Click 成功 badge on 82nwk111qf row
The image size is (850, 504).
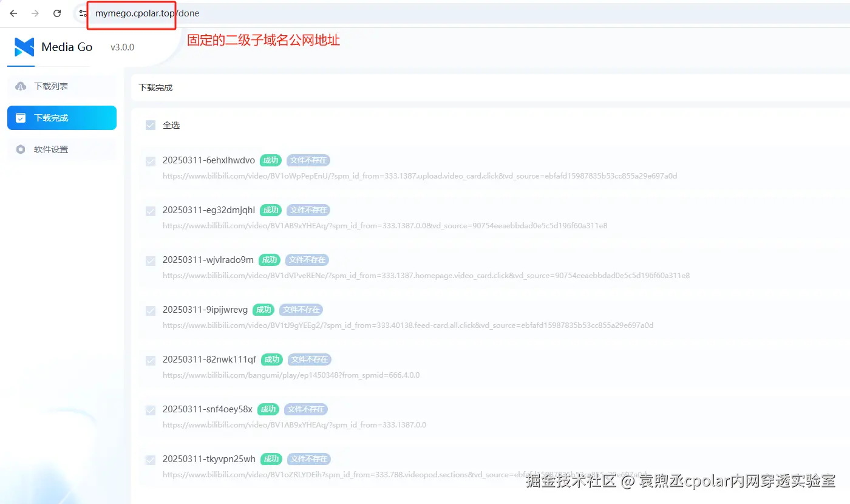[271, 359]
